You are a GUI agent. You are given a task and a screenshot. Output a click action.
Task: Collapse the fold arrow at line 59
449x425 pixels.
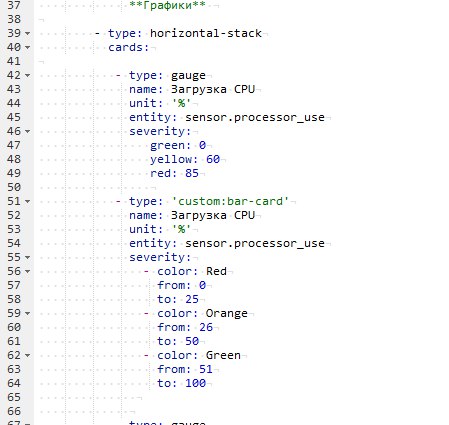click(28, 313)
